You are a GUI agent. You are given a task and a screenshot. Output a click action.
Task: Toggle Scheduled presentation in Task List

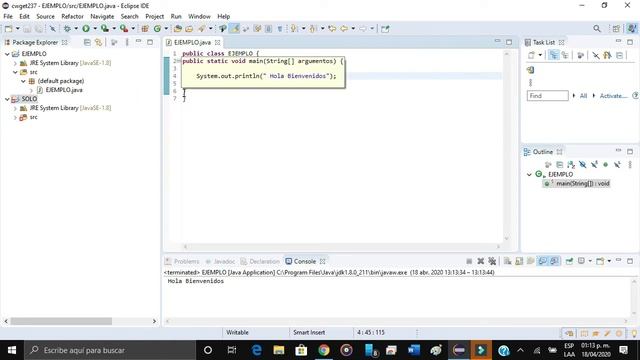click(565, 55)
